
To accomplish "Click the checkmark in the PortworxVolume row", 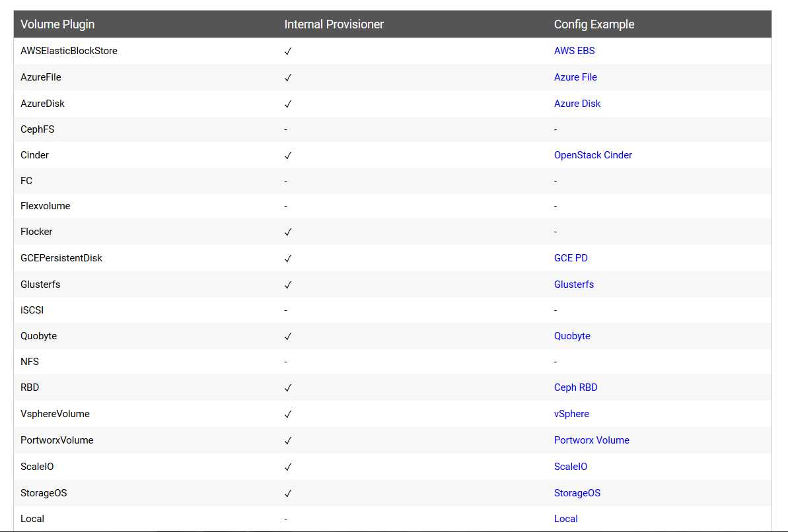I will (288, 440).
